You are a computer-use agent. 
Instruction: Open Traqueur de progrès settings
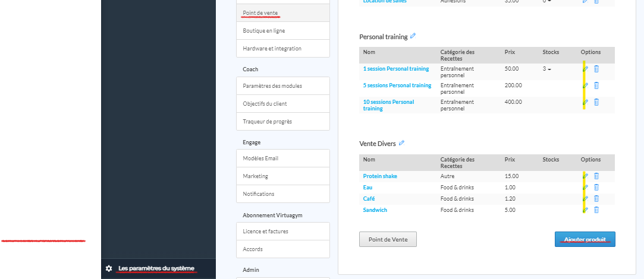point(283,122)
